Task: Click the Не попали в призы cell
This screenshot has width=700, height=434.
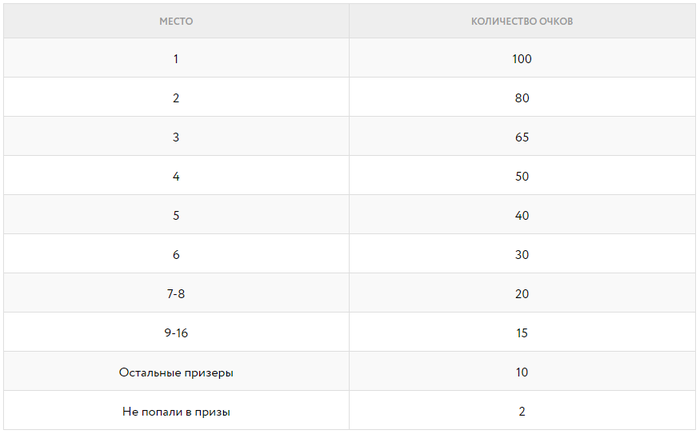Action: [x=176, y=411]
